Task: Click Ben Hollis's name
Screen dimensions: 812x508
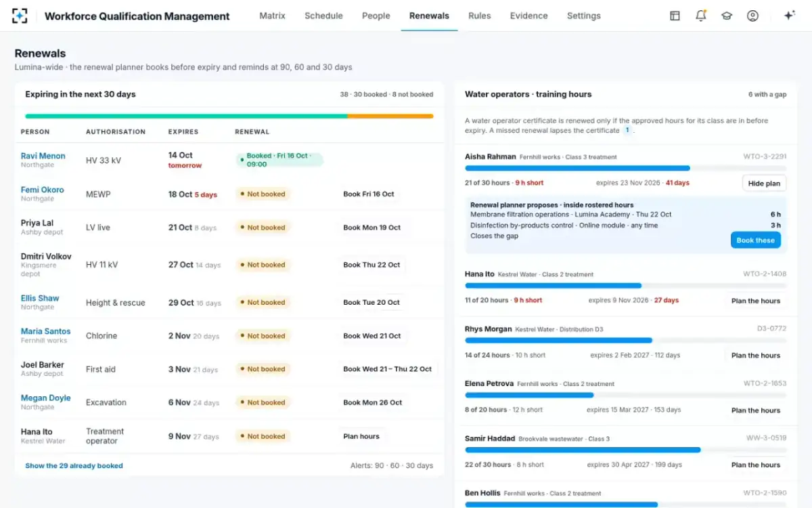Action: (x=482, y=493)
